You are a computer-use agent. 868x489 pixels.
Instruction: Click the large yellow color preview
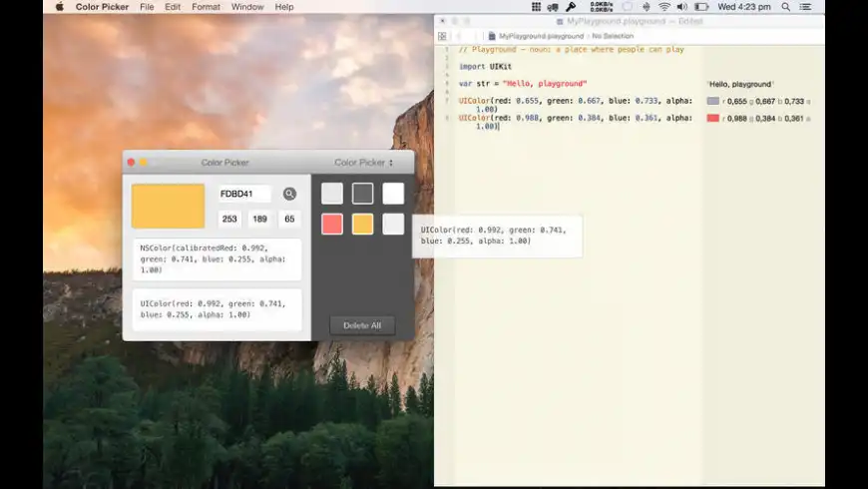(168, 206)
